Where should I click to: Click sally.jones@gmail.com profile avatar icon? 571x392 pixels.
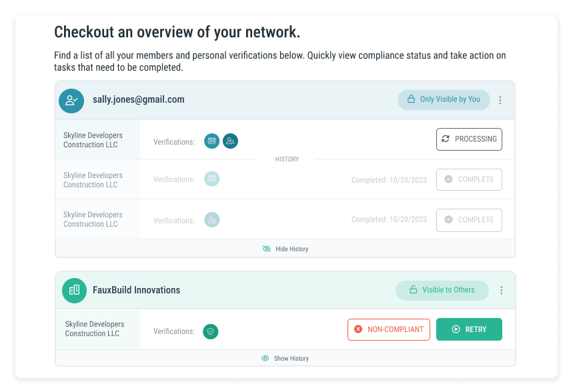click(x=71, y=101)
